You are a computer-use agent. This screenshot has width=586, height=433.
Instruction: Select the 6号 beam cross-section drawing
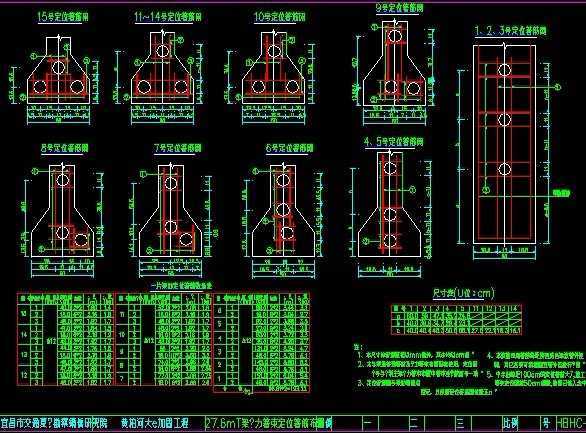283,211
